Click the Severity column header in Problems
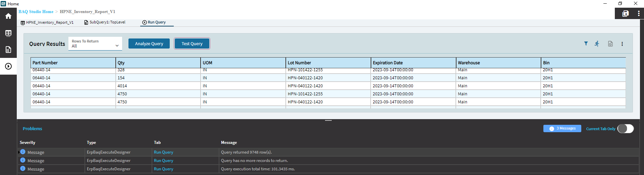This screenshot has height=175, width=644. pyautogui.click(x=28, y=142)
